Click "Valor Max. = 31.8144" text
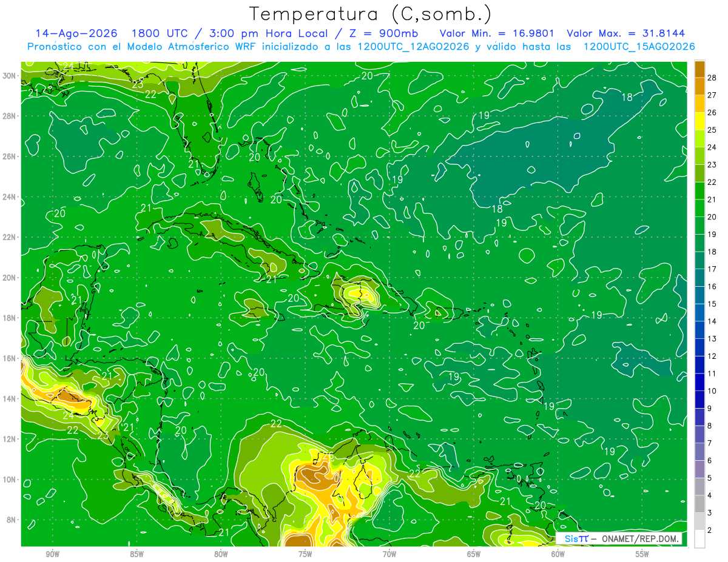Viewport: 728px width, 562px height. 627,33
